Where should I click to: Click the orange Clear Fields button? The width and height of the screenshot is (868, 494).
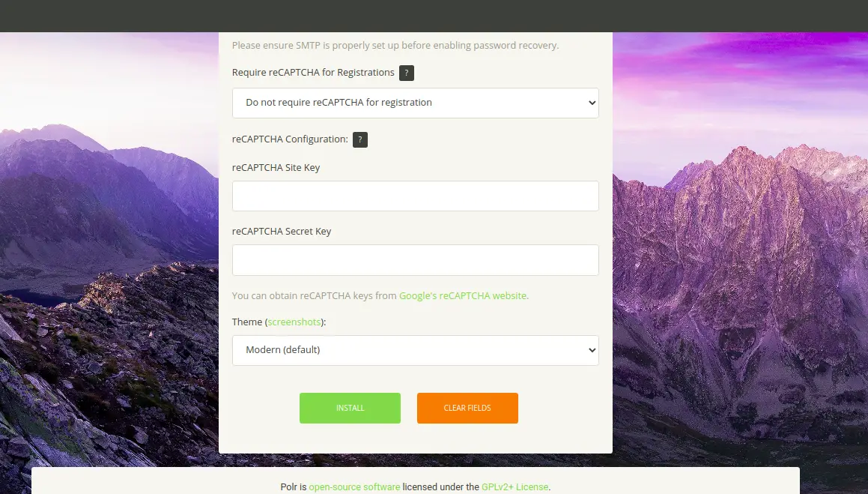pos(467,408)
